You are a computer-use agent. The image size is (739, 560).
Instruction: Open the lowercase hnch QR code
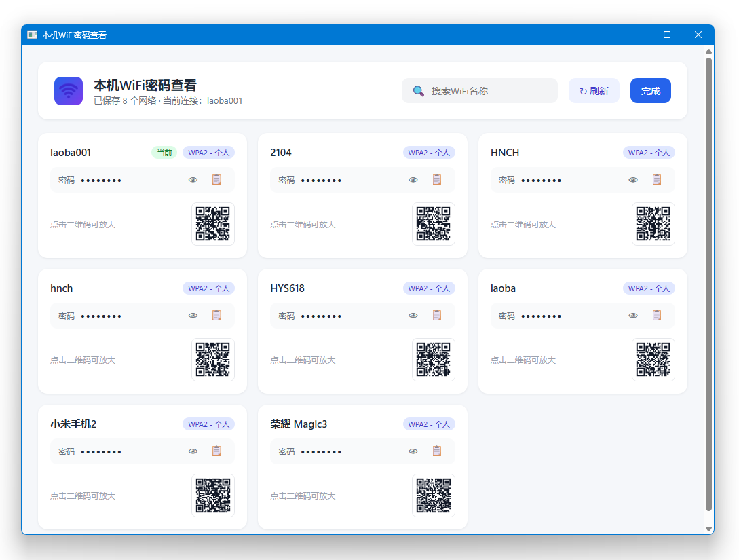point(213,360)
